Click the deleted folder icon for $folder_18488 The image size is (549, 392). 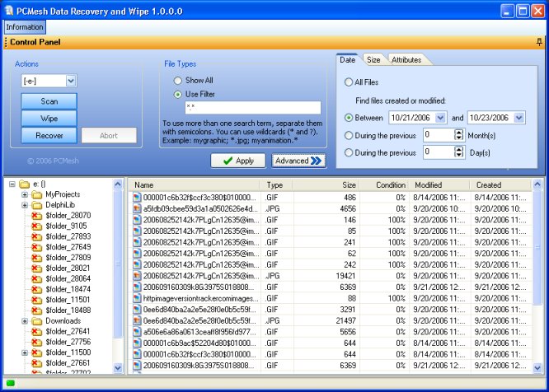(x=36, y=310)
